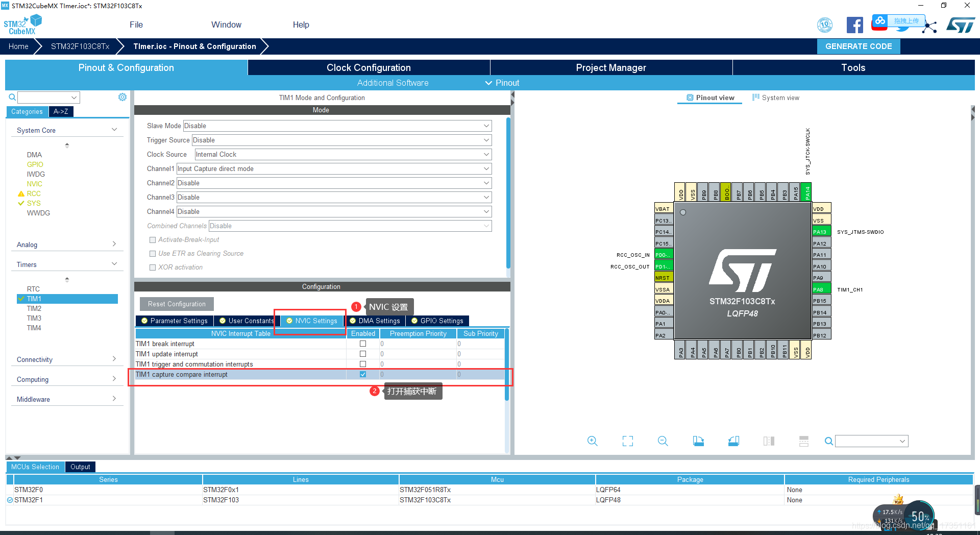This screenshot has width=980, height=535.
Task: Click the PD0 oscillator-in pin
Action: (664, 255)
